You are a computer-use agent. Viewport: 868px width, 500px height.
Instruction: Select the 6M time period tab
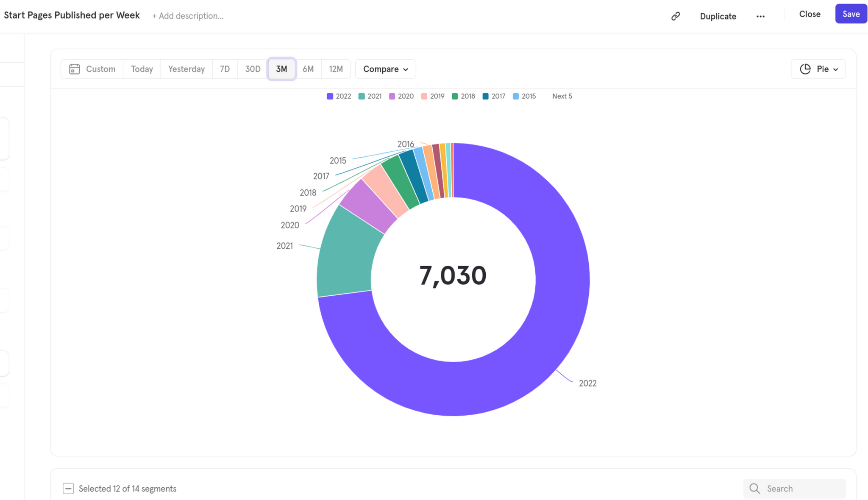[308, 69]
